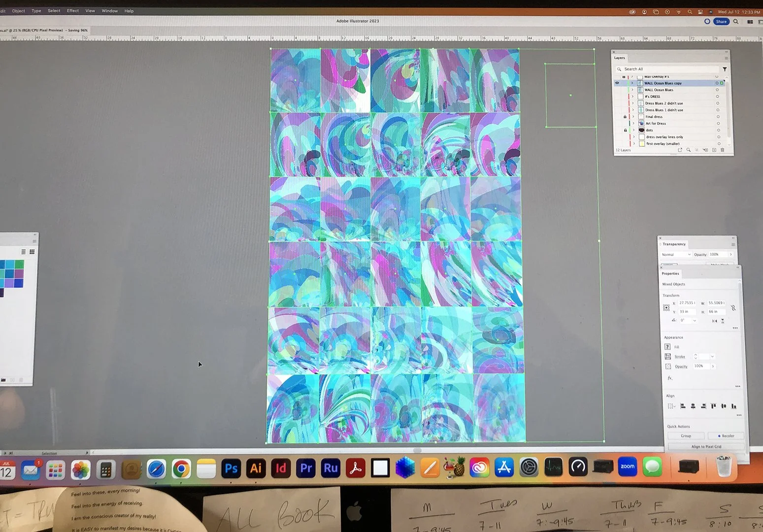Open the fx effects menu in Appearance

tap(670, 378)
